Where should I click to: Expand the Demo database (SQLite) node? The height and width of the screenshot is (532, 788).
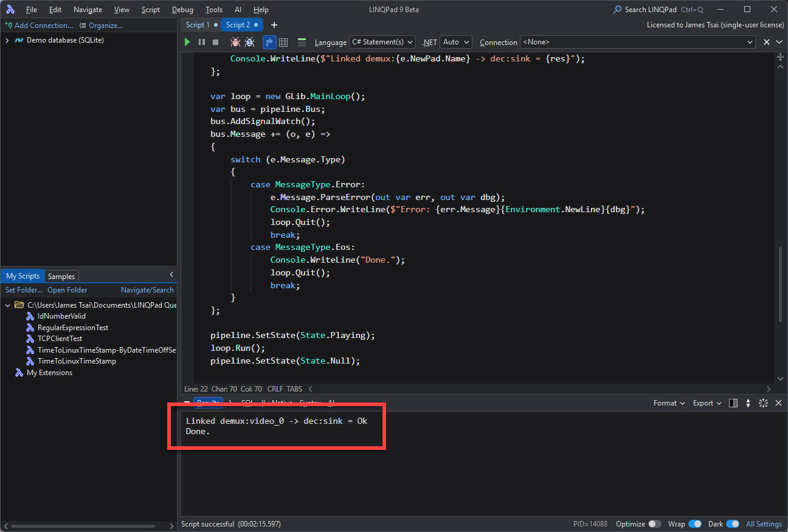coord(7,40)
